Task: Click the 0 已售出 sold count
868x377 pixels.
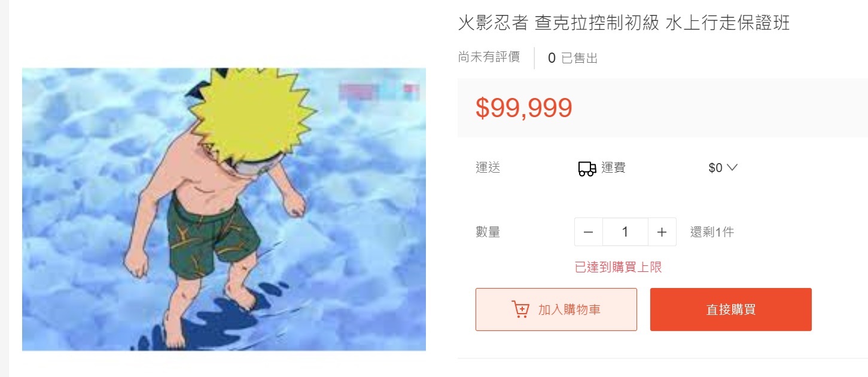Action: tap(573, 58)
